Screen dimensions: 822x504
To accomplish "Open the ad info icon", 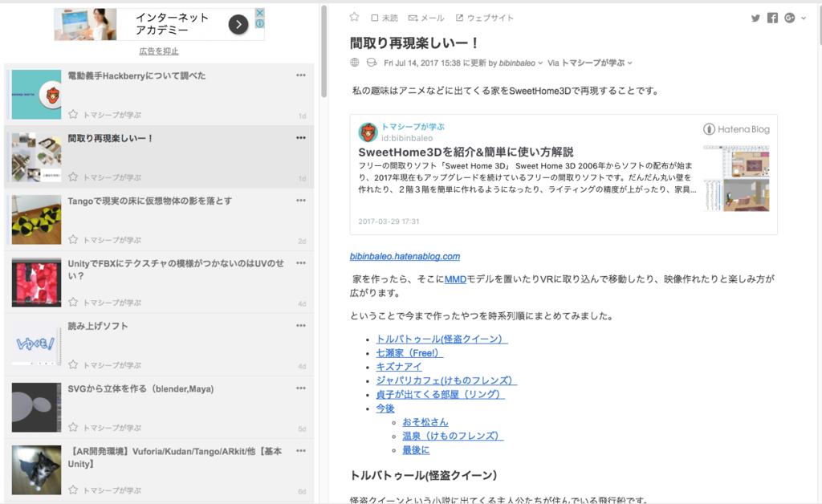I will [x=259, y=23].
